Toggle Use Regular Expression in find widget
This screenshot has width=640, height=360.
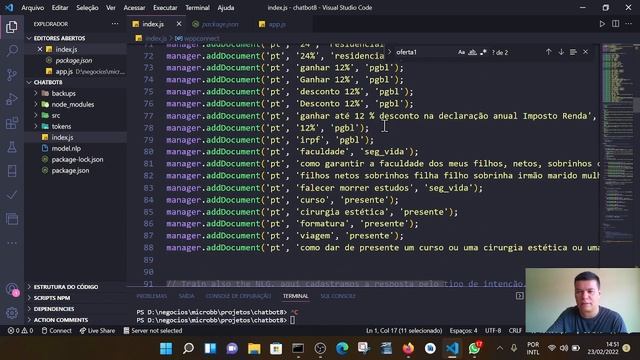click(483, 52)
